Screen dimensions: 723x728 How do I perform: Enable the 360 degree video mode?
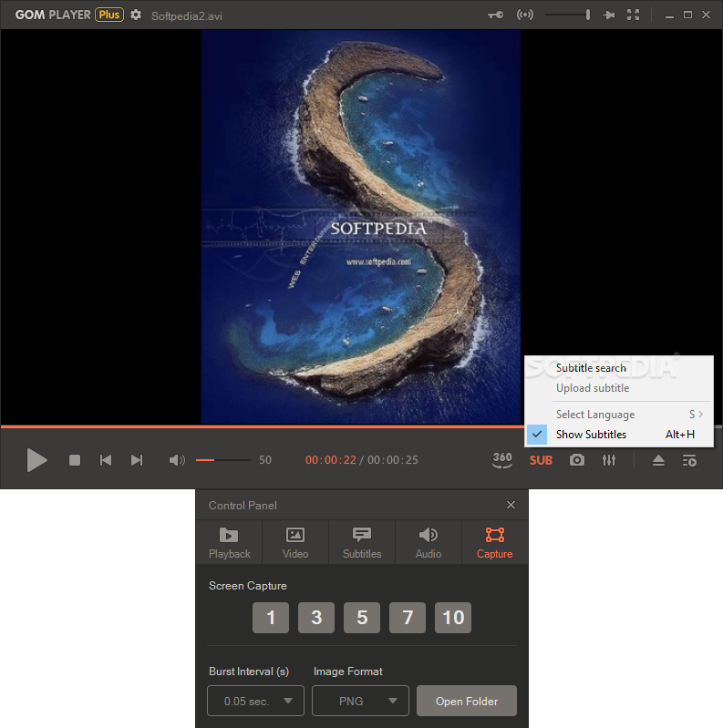[x=502, y=460]
